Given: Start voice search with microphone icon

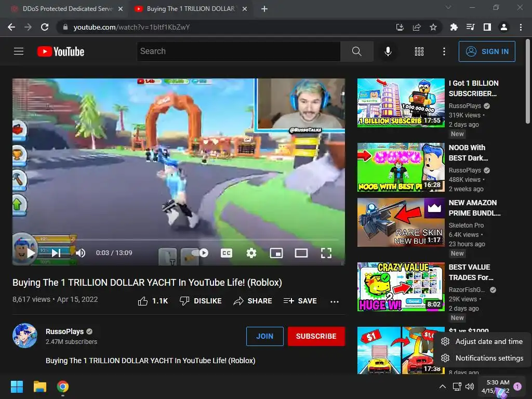Looking at the screenshot, I should pos(388,51).
